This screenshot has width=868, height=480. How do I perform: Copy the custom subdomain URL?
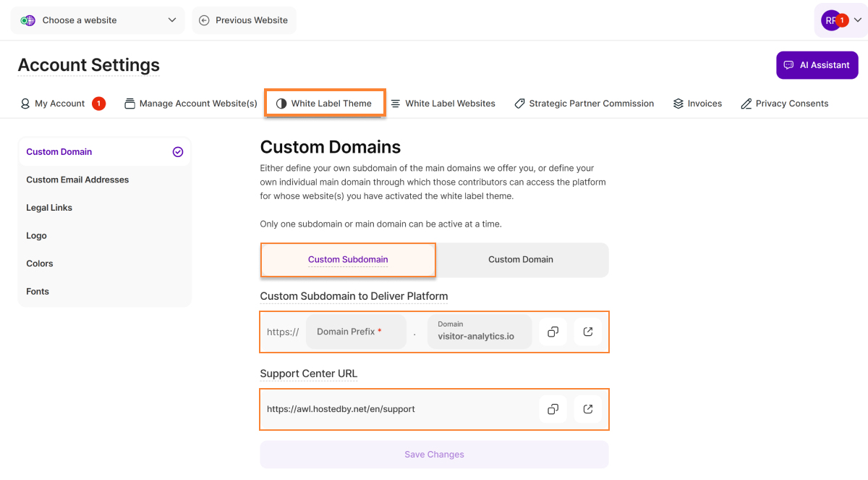click(553, 332)
